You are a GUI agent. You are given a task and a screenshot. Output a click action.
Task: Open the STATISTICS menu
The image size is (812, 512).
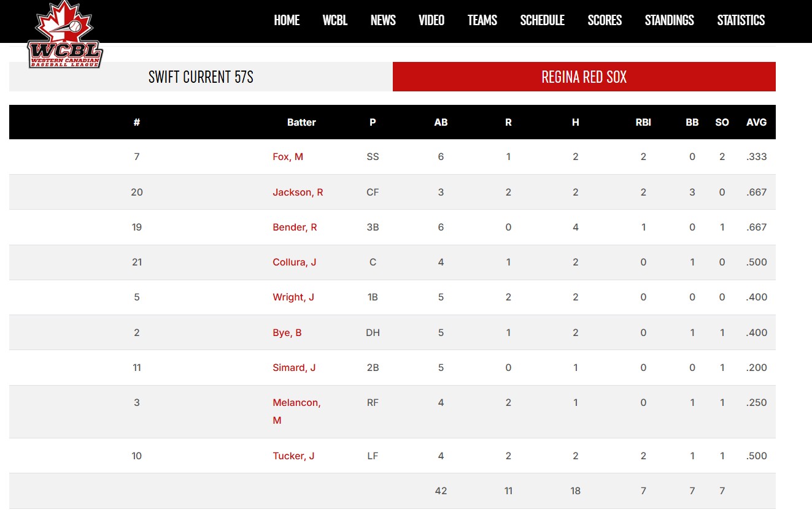coord(741,20)
